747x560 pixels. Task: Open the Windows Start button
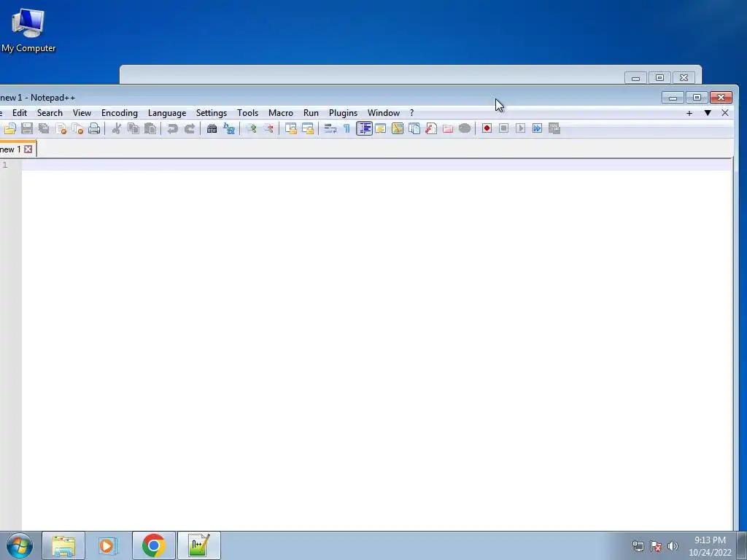click(20, 545)
